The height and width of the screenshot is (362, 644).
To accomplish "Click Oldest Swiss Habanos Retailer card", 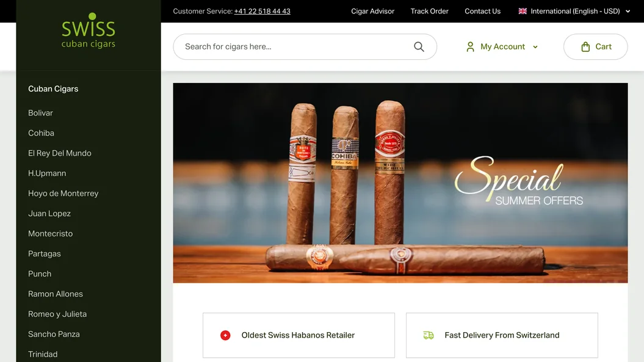I will point(298,335).
